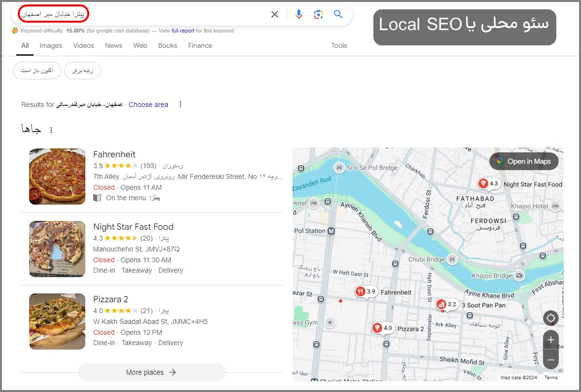Image resolution: width=581 pixels, height=392 pixels.
Task: Click 'Closed · Opens 11 AM' under Fahrenheit
Action: (x=127, y=187)
